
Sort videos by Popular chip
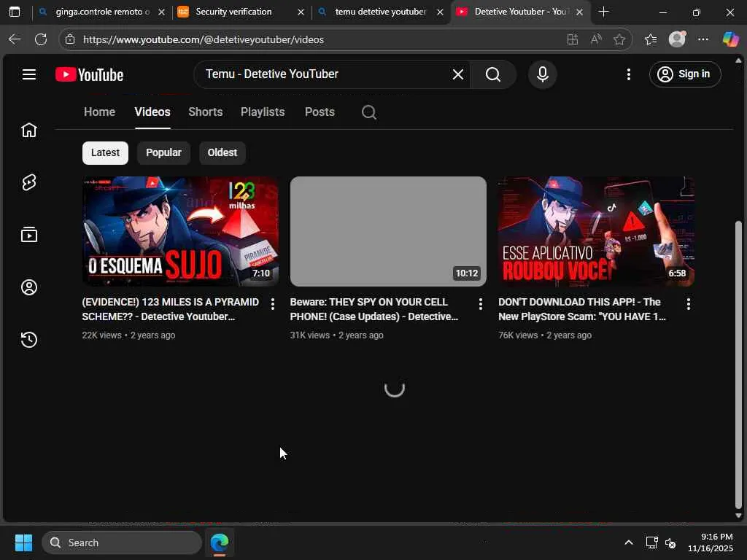coord(163,153)
